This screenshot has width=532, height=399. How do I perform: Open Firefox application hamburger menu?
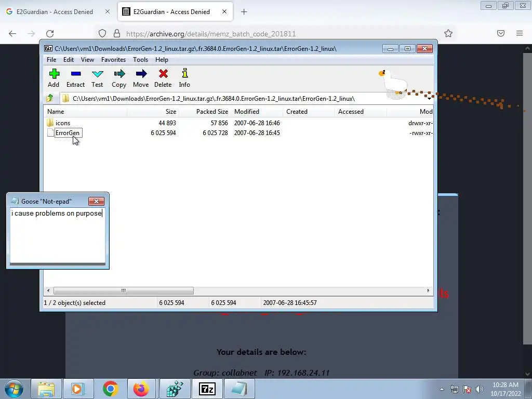click(x=520, y=33)
